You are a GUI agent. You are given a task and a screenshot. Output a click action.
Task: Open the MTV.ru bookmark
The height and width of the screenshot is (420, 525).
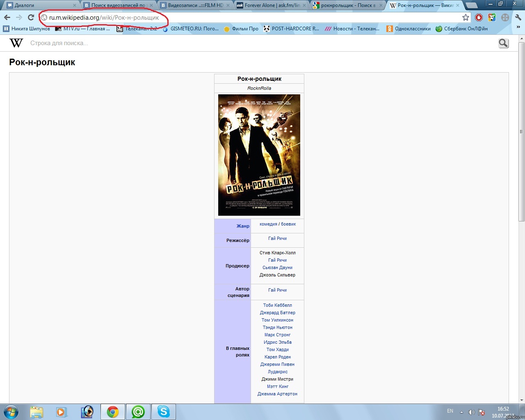(x=82, y=29)
